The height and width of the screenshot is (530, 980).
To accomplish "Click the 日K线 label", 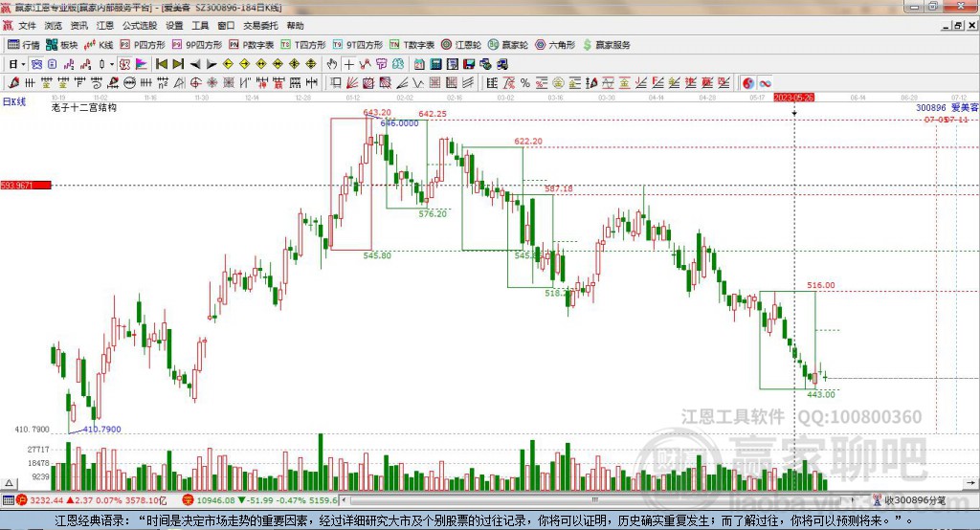I will point(13,101).
